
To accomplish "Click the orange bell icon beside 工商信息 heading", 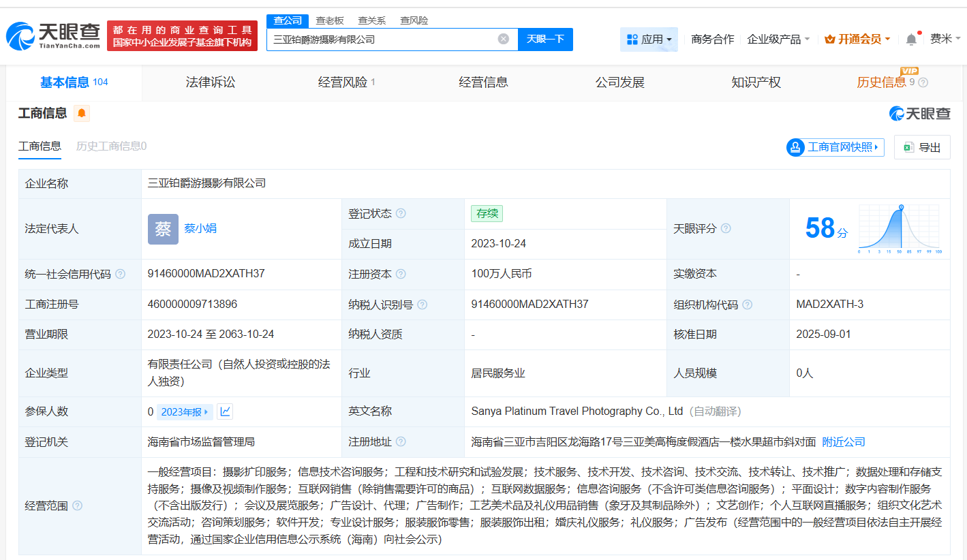I will [81, 114].
